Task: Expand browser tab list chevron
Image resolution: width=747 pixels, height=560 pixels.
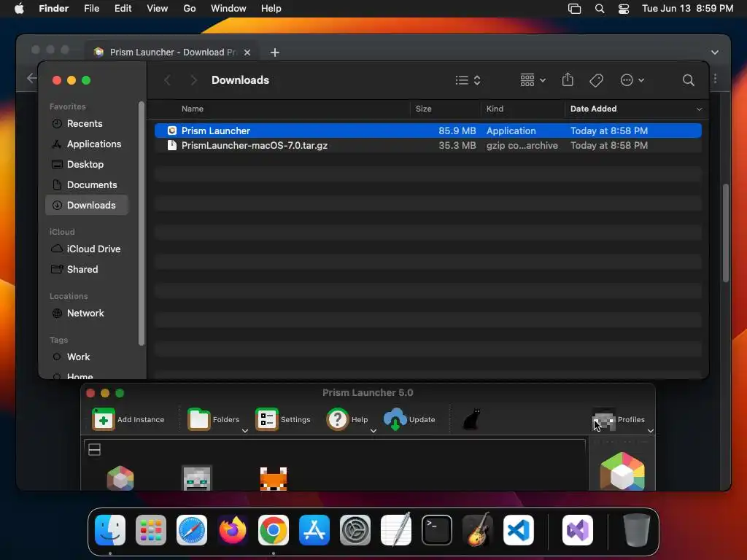Action: pyautogui.click(x=715, y=52)
